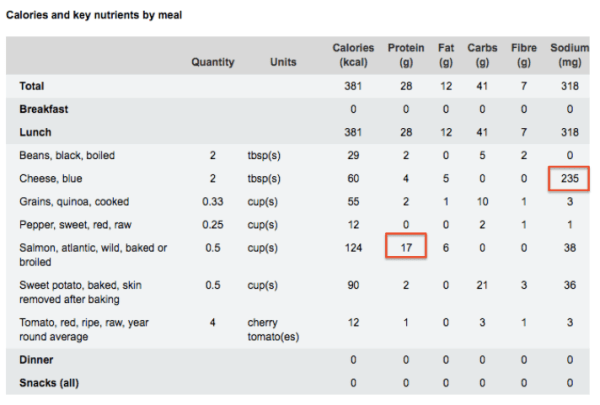The height and width of the screenshot is (405, 600).
Task: Select the Sodium (mg) column header
Action: (x=570, y=55)
